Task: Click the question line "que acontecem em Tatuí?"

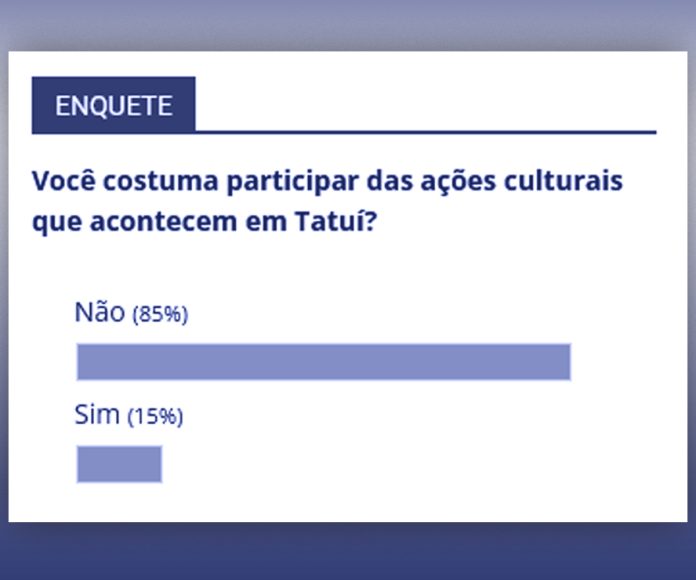Action: [204, 221]
